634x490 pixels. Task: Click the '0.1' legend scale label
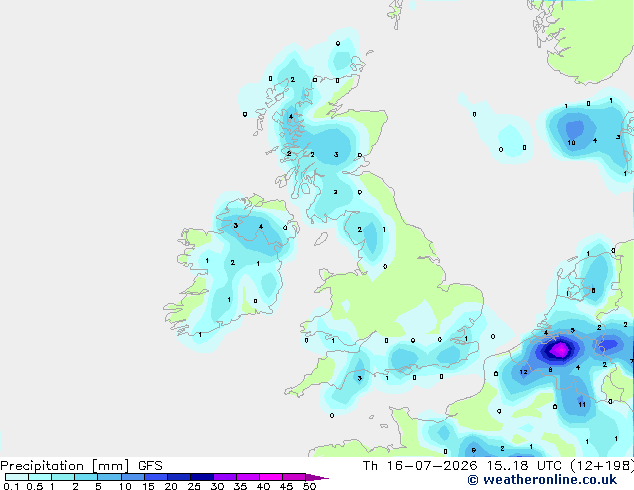11,486
